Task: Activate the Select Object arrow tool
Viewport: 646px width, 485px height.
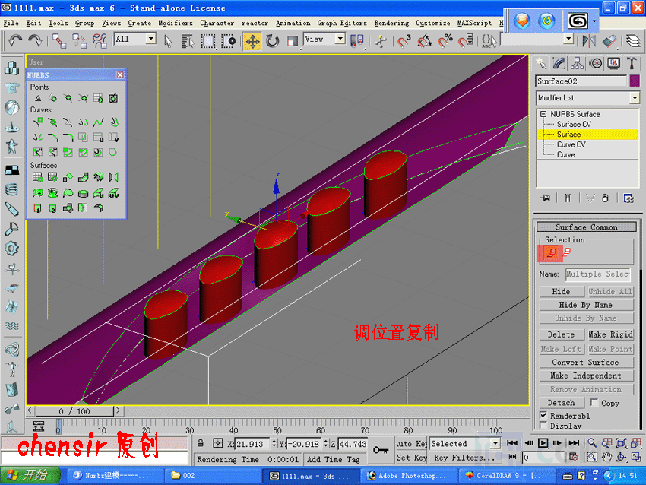Action: (168, 41)
